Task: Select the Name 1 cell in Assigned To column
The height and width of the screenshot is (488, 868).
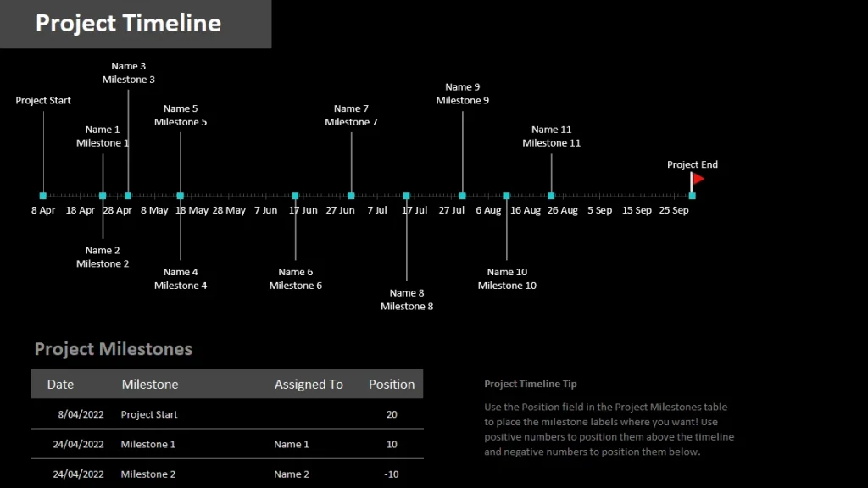Action: coord(292,444)
